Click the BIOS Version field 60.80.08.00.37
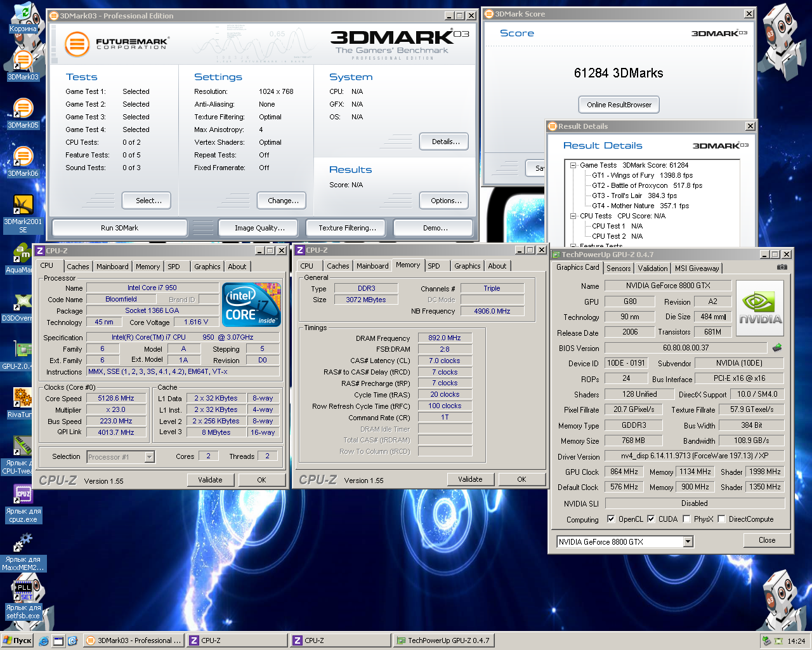The width and height of the screenshot is (812, 650). (686, 348)
